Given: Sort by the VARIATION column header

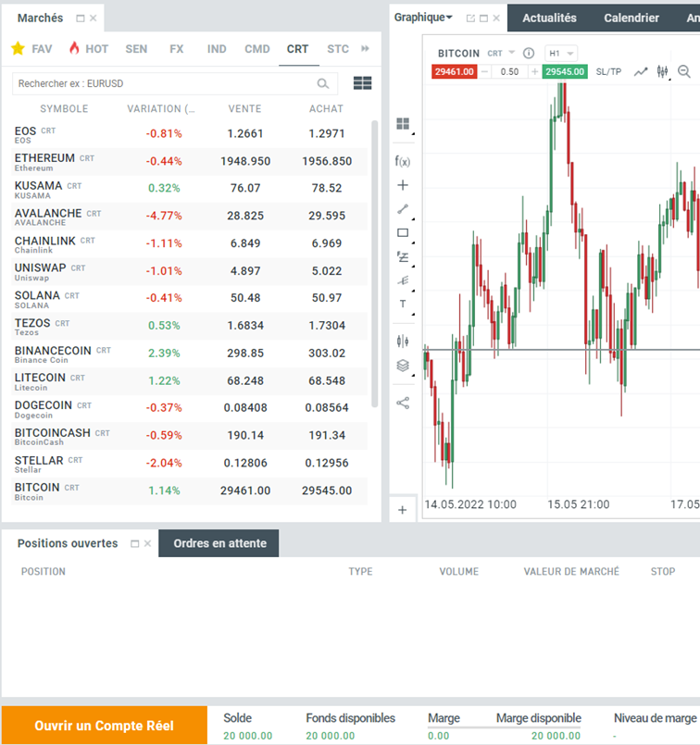Looking at the screenshot, I should (160, 109).
